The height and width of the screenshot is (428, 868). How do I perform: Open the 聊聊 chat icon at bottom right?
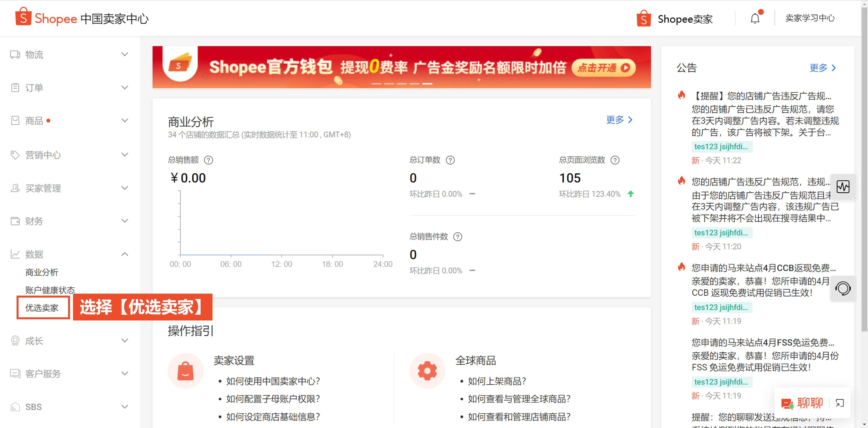pos(788,403)
